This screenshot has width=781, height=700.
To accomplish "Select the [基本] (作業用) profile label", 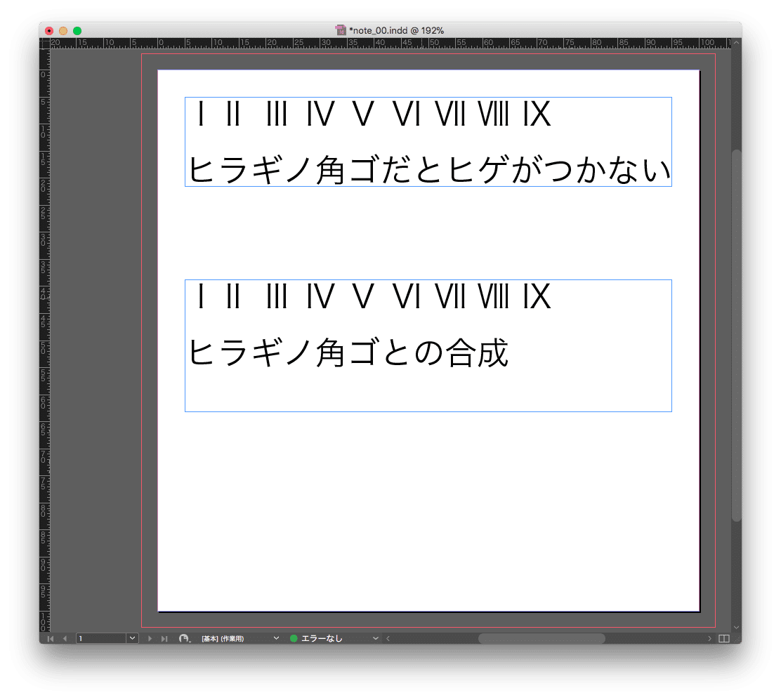I will pos(223,638).
